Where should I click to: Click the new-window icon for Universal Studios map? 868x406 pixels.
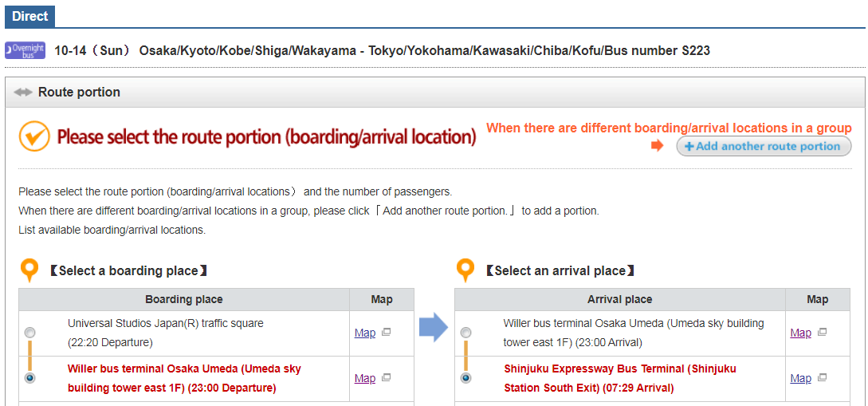[387, 333]
